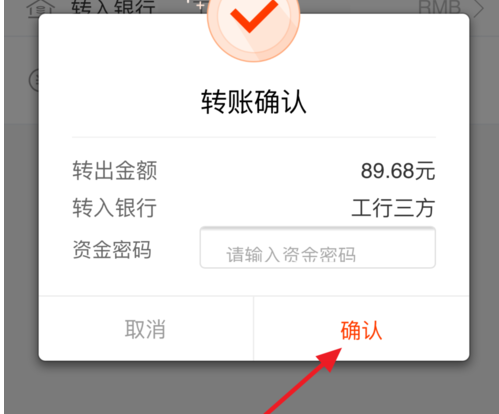Click the horizontal divider under the title
Viewport: 499px width, 414px height.
pyautogui.click(x=254, y=137)
